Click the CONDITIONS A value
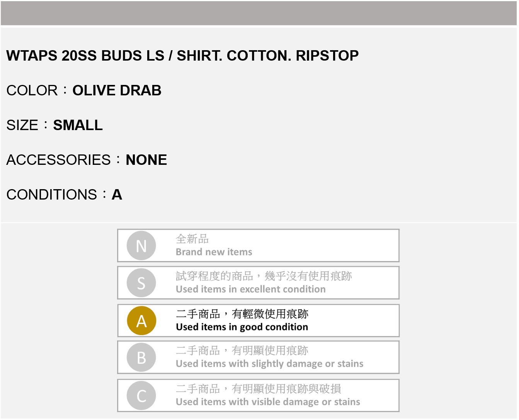The width and height of the screenshot is (519, 420). [117, 195]
